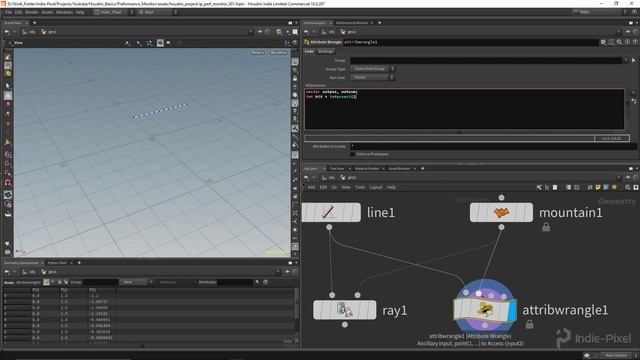Open the viewport perspective view menu

coord(257,53)
